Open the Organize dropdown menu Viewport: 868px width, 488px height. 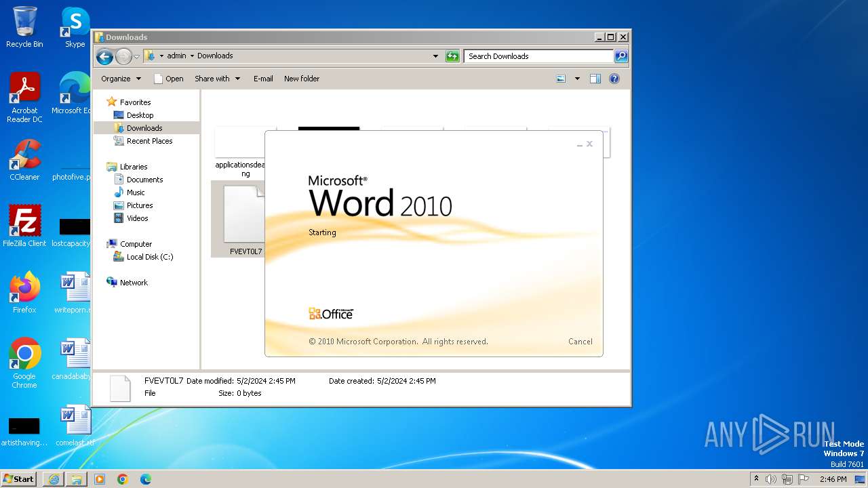(121, 79)
